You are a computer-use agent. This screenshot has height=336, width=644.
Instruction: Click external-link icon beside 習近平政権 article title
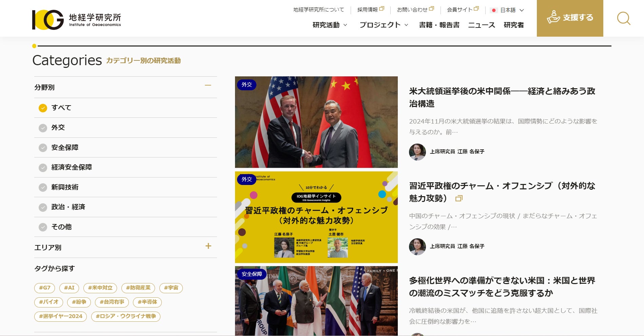click(x=459, y=198)
